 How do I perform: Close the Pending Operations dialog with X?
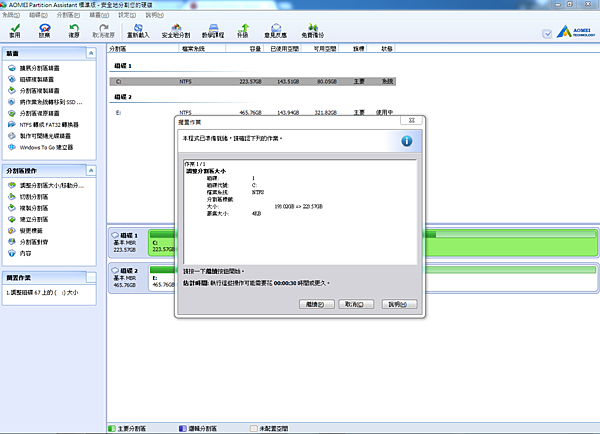click(x=411, y=120)
